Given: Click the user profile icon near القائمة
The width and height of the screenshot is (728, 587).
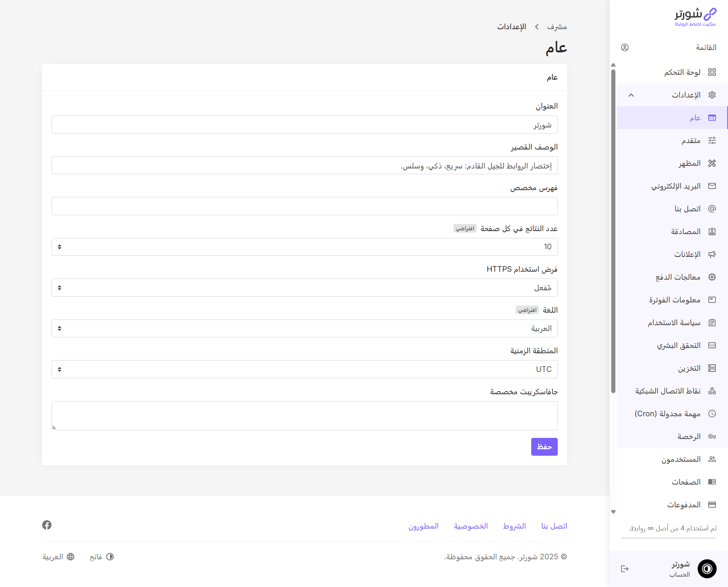Looking at the screenshot, I should click(x=624, y=47).
